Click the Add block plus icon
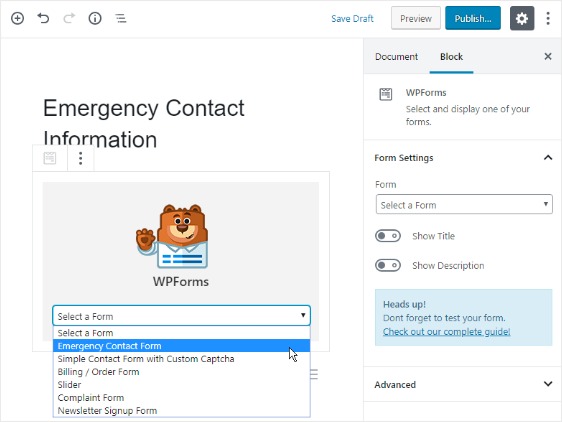The image size is (562, 422). click(17, 18)
